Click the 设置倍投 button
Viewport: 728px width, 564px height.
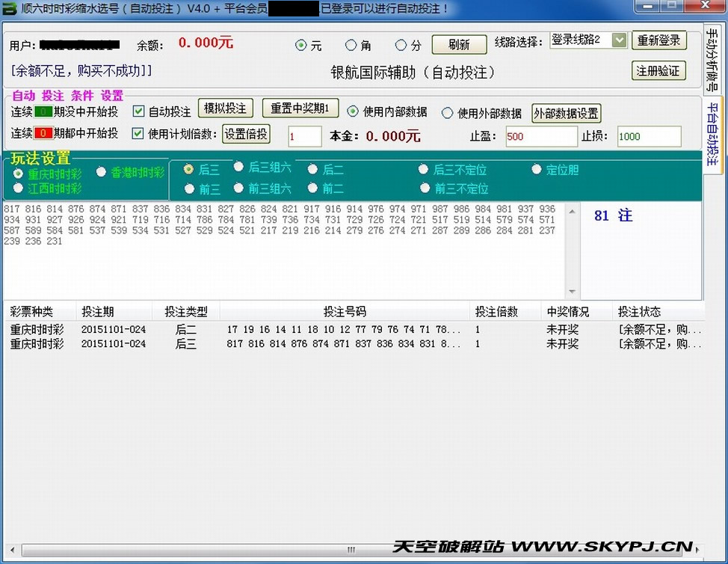click(246, 135)
